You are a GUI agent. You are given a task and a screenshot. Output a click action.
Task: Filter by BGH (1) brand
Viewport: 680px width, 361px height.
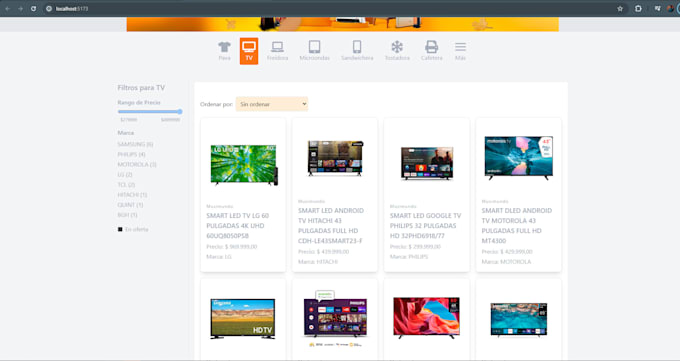pyautogui.click(x=128, y=215)
